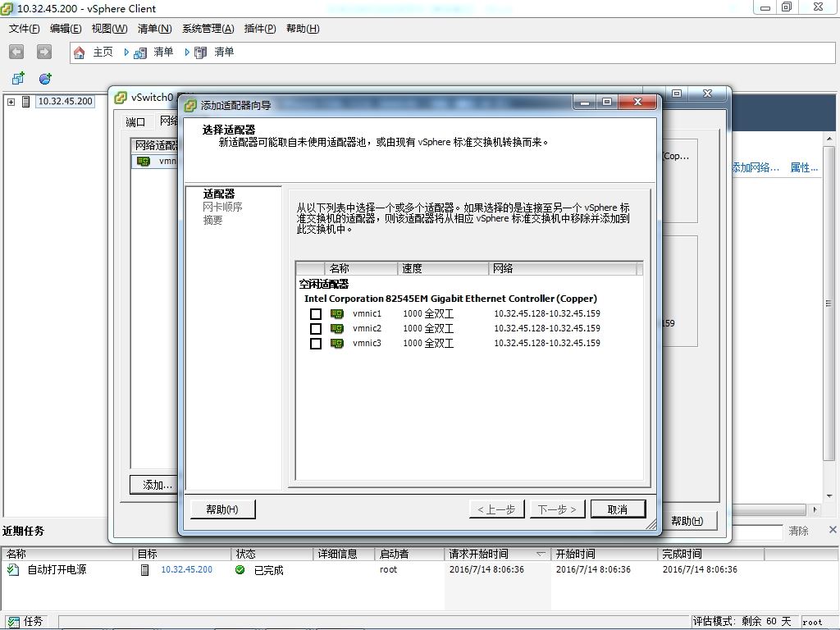Image resolution: width=840 pixels, height=630 pixels.
Task: Open the 视图(W) menu
Action: point(109,29)
